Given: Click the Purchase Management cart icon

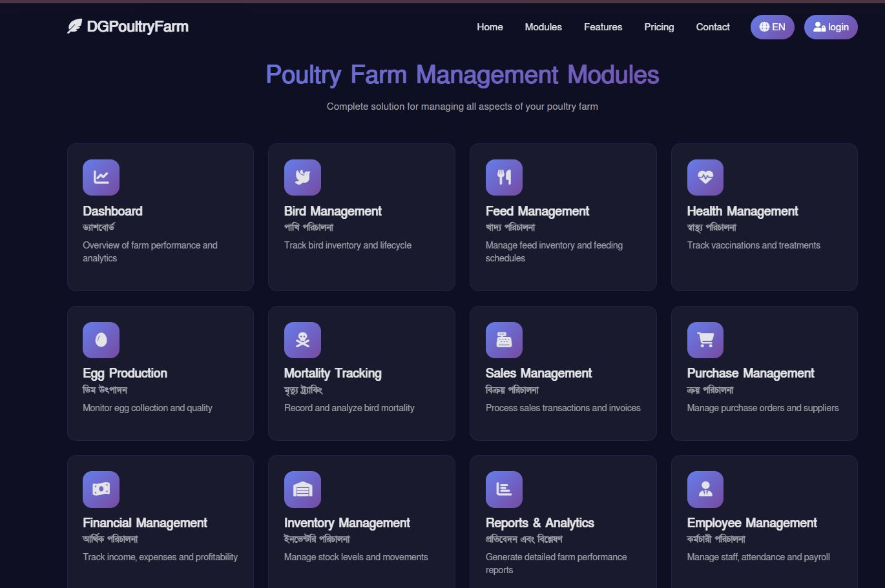Looking at the screenshot, I should point(705,340).
